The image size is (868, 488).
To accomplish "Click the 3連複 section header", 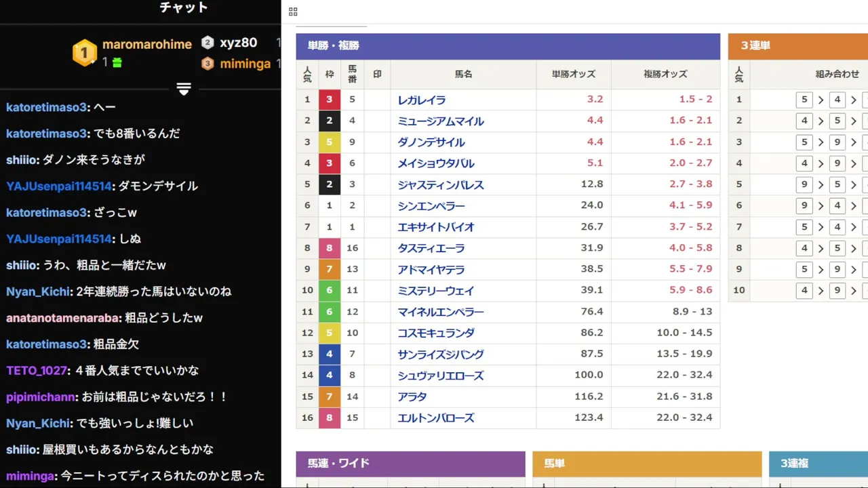I will [x=818, y=464].
